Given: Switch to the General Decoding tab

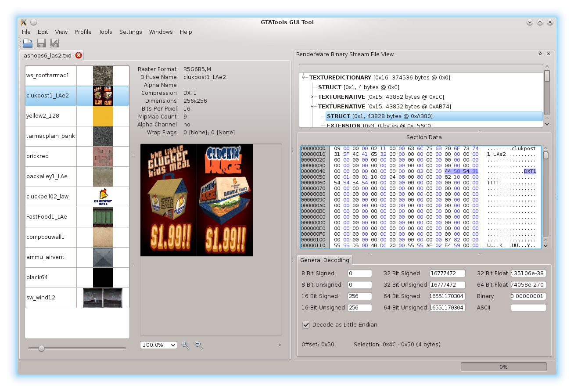Looking at the screenshot, I should pos(325,260).
